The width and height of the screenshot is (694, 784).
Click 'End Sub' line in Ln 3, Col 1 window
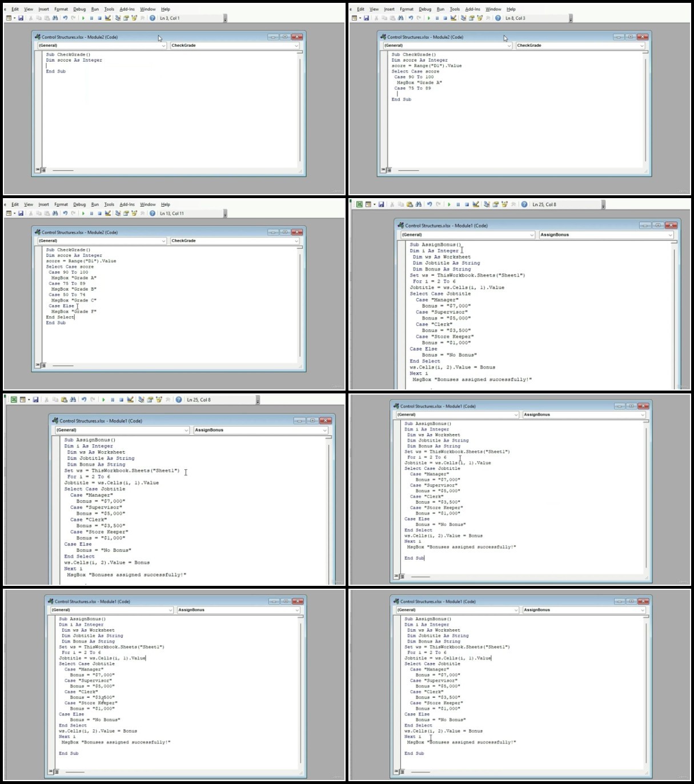(x=56, y=71)
